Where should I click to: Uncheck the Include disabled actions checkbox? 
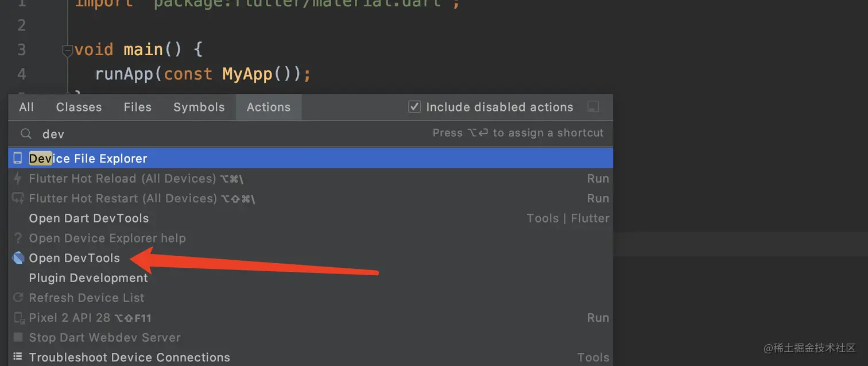[414, 107]
